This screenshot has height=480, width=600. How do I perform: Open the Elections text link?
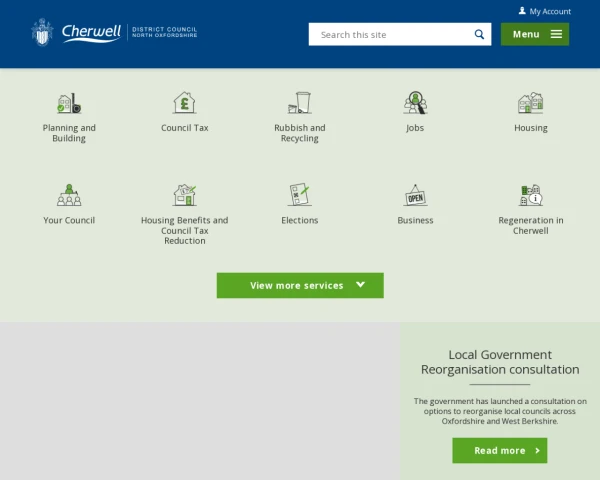tap(300, 220)
